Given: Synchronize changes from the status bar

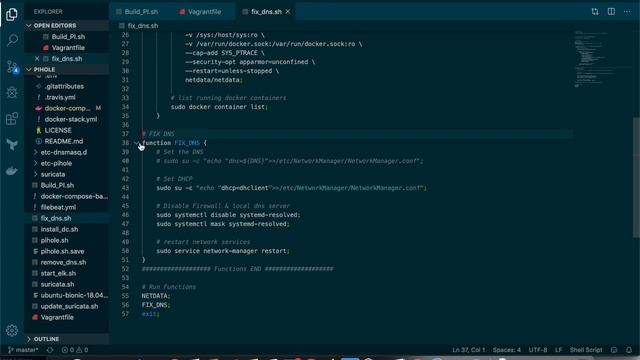Looking at the screenshot, I should [x=50, y=350].
